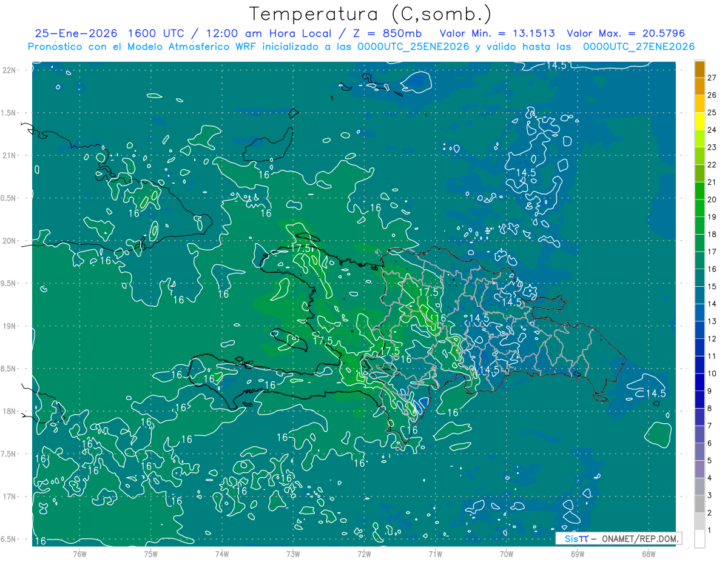Click the 76W longitude axis label
This screenshot has height=562, width=728.
(79, 554)
